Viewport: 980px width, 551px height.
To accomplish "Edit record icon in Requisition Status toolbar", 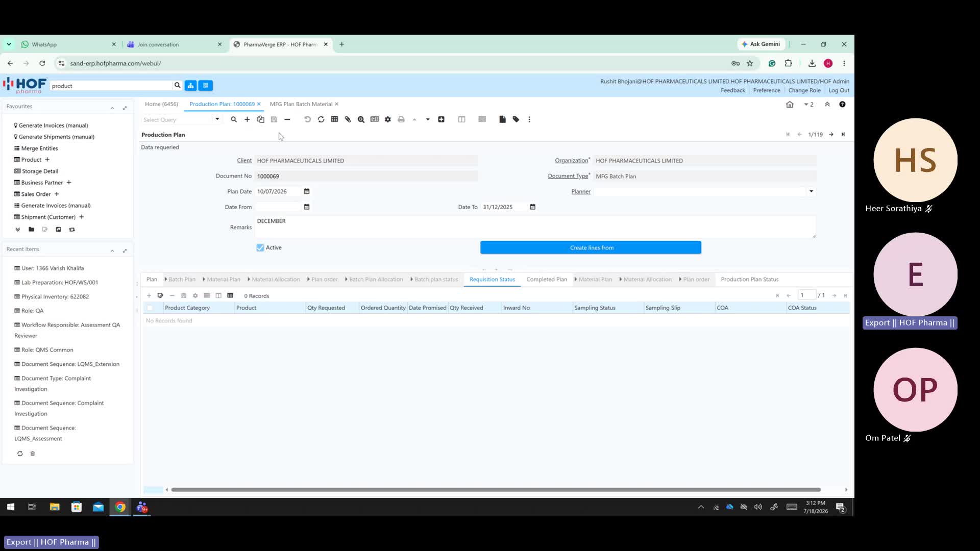I will 160,296.
